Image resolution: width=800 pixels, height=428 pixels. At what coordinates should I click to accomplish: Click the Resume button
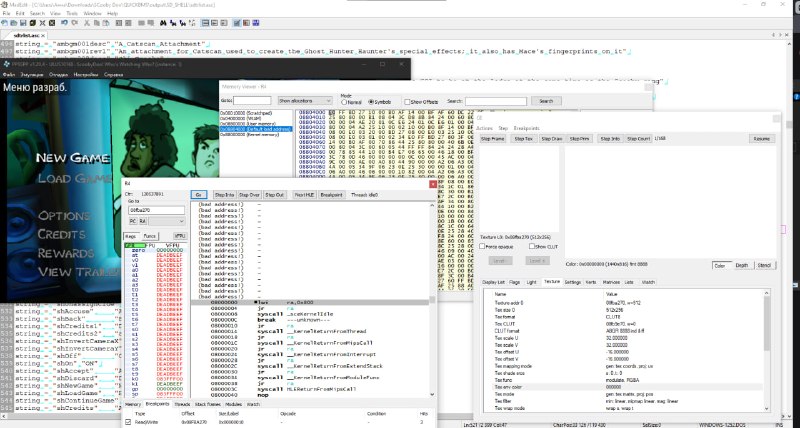[762, 139]
